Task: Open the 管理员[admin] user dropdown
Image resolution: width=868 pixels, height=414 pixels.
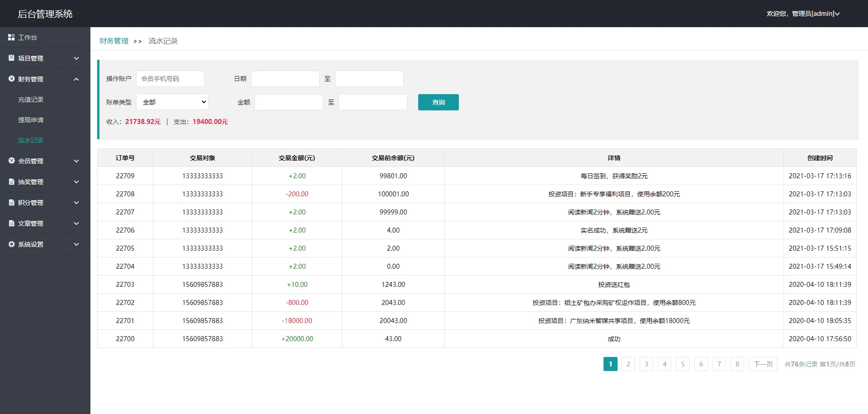Action: (x=803, y=14)
